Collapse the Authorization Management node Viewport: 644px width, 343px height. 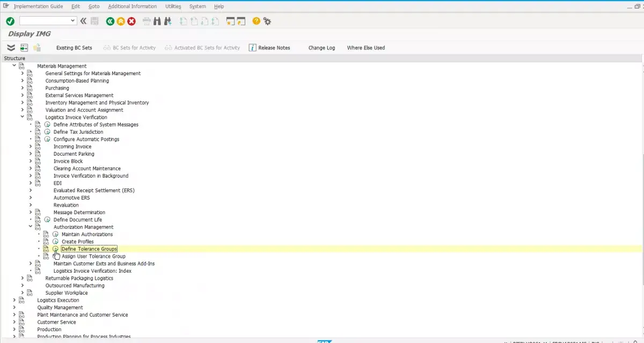31,227
